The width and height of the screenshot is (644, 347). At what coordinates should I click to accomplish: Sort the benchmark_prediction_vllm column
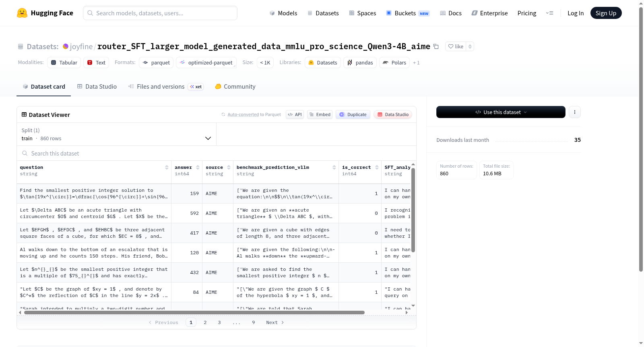coord(334,167)
